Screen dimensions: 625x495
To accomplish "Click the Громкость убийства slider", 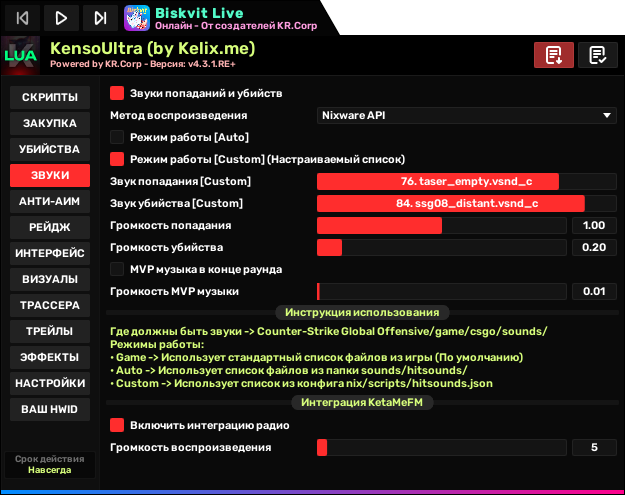I will tap(441, 247).
